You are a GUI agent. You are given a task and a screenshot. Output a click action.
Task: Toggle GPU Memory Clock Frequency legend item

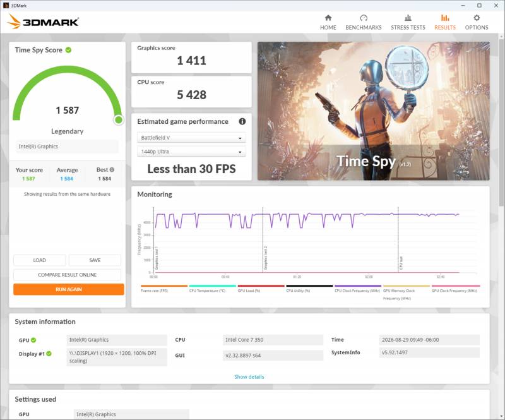tap(407, 292)
